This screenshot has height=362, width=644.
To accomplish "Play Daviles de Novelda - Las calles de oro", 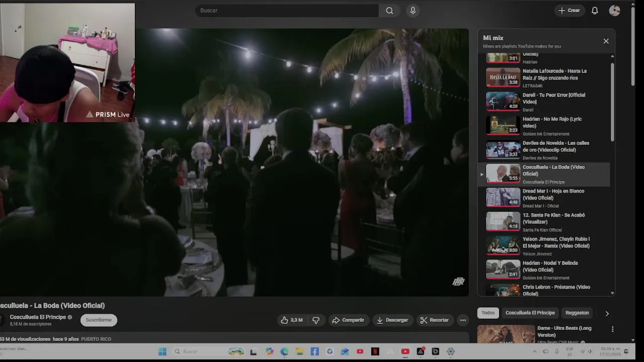I will (x=543, y=150).
